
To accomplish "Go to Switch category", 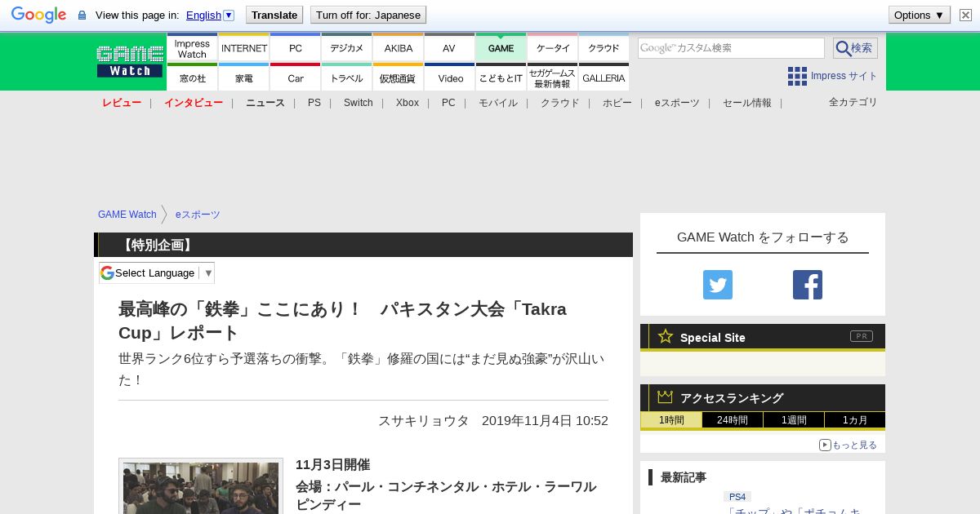I will coord(358,103).
